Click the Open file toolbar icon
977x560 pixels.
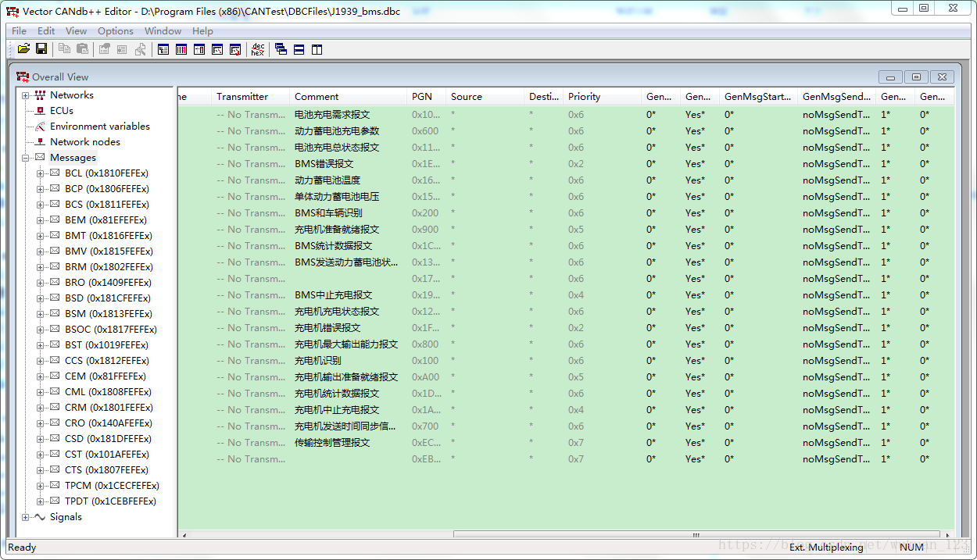tap(23, 49)
